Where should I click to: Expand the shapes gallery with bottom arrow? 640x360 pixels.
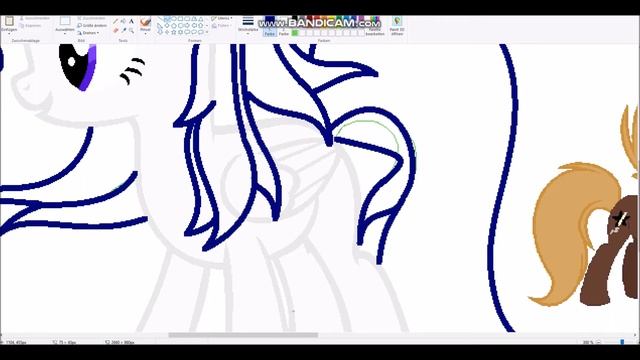207,32
